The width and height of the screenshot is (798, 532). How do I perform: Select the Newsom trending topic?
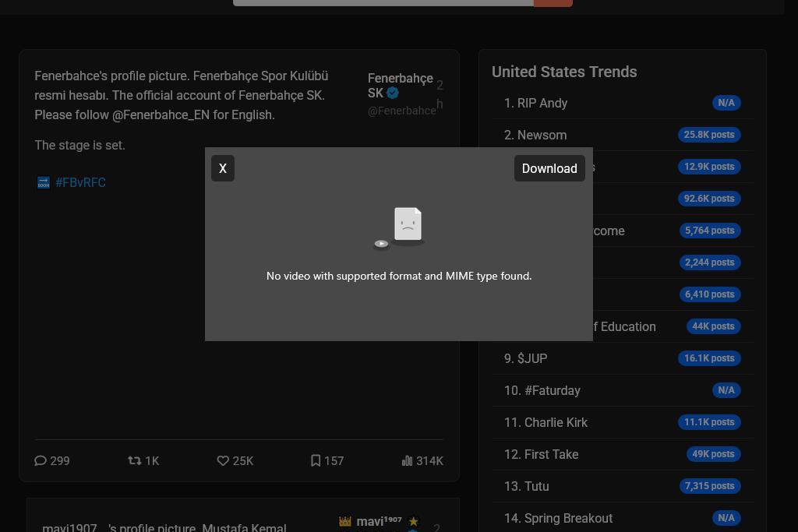[535, 135]
